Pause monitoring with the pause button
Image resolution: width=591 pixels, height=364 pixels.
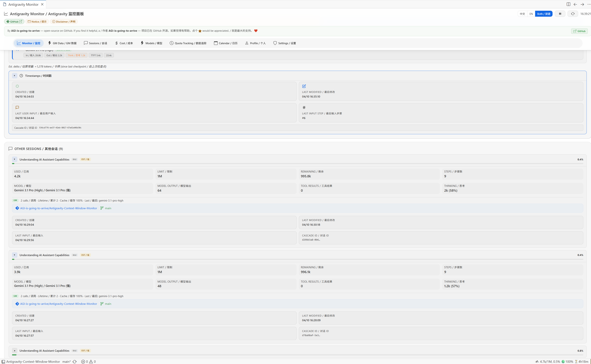coord(560,14)
